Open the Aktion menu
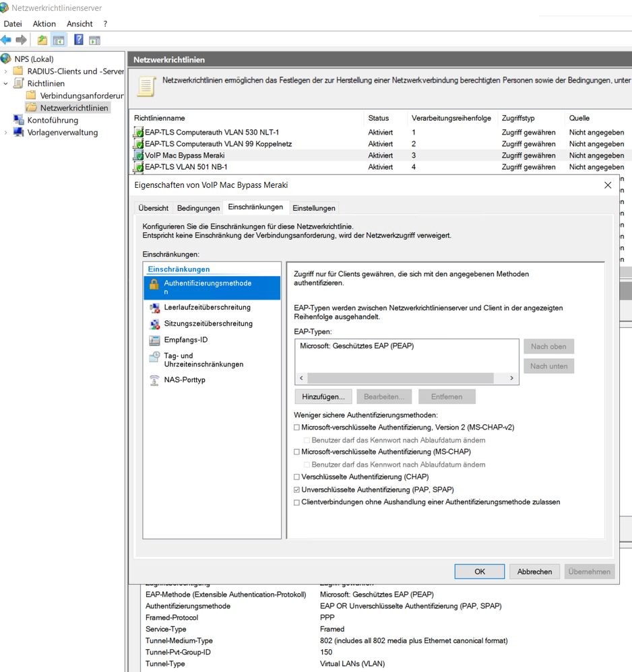Screen dimensions: 632x672 tap(44, 24)
